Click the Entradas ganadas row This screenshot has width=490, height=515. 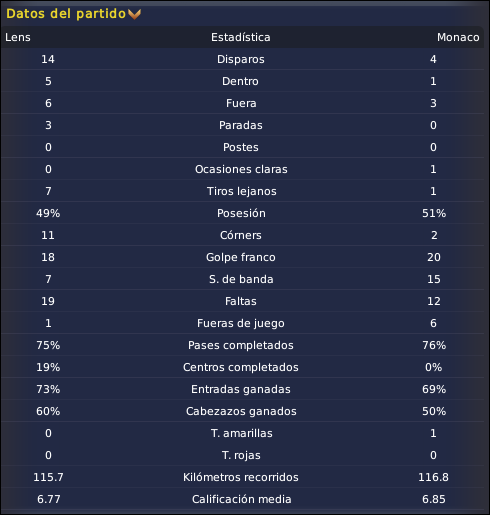tap(242, 389)
